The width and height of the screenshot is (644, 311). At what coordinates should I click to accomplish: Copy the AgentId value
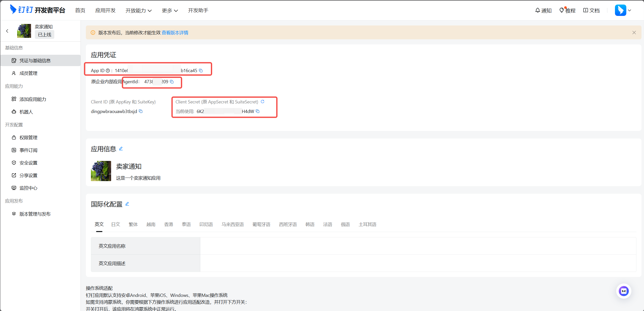(x=172, y=82)
